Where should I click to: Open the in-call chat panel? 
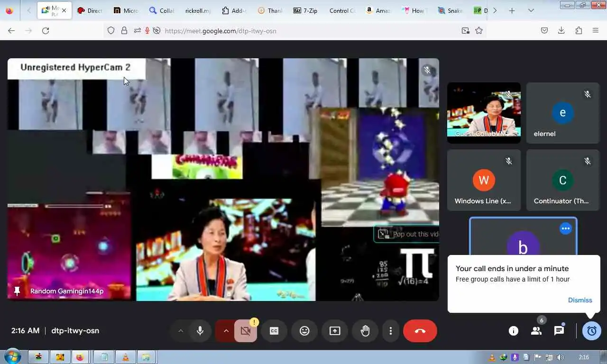(559, 331)
